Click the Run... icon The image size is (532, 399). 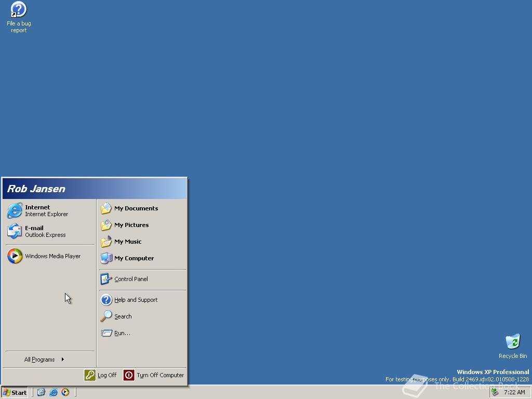(106, 333)
